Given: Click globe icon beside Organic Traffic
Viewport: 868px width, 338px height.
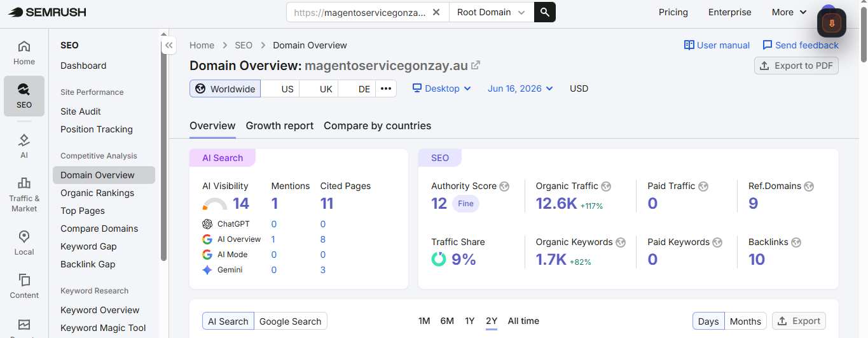Looking at the screenshot, I should point(606,187).
